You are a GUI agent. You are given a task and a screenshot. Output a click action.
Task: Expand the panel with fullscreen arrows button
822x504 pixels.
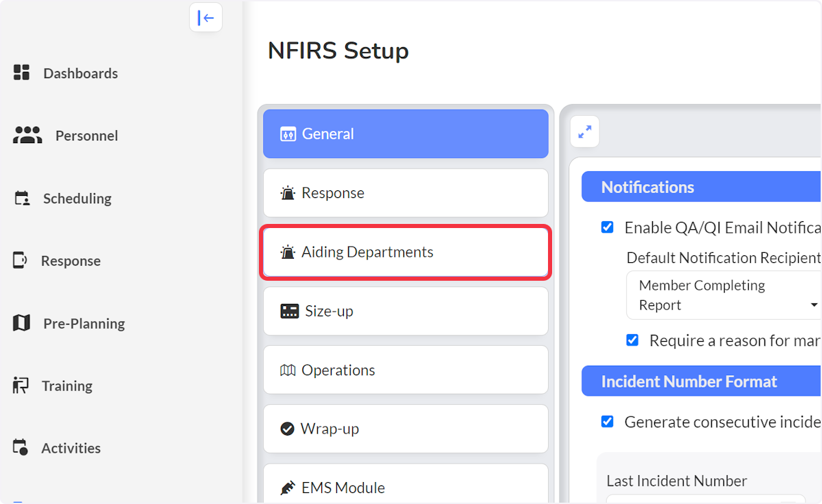(x=585, y=131)
